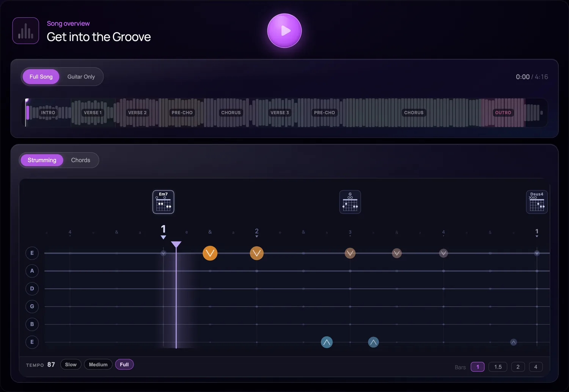Screen dimensions: 569x392
Task: Click the highlighted beat 1 marker
Action: [163, 231]
